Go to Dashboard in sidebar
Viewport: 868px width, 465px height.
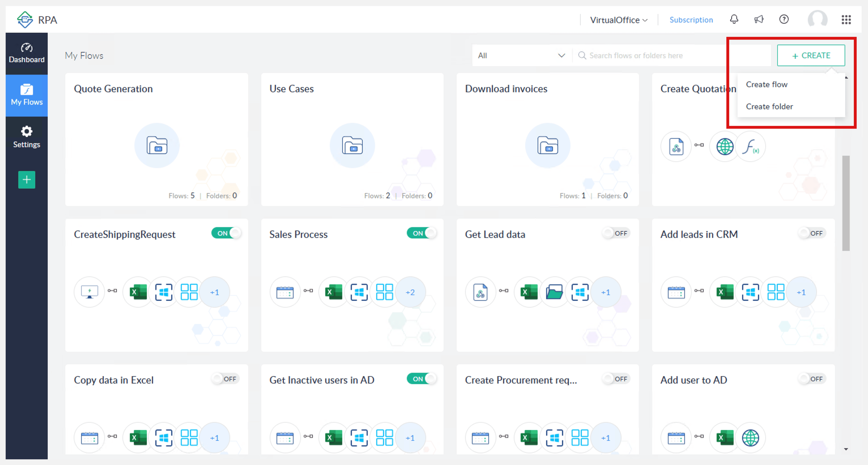point(27,53)
